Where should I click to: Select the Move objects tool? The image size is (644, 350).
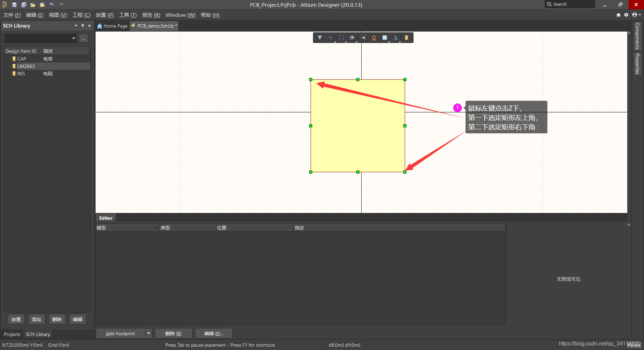point(330,38)
